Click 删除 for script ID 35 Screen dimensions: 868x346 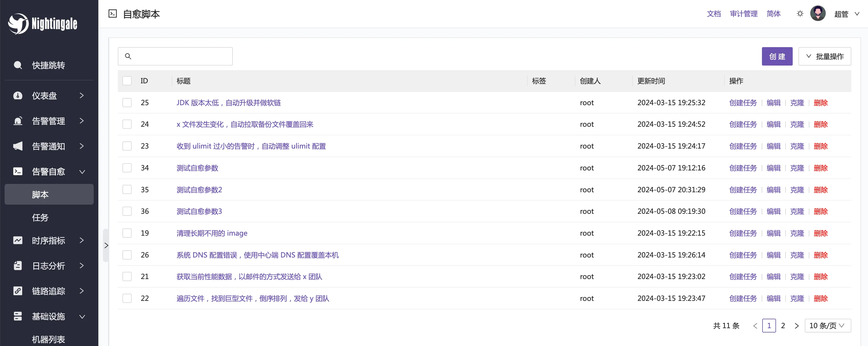[x=821, y=190]
